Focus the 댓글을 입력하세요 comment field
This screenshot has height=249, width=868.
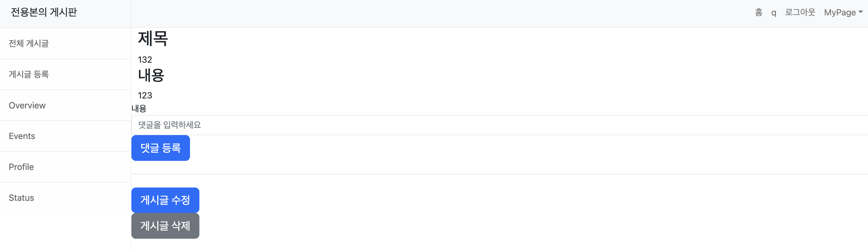click(499, 125)
